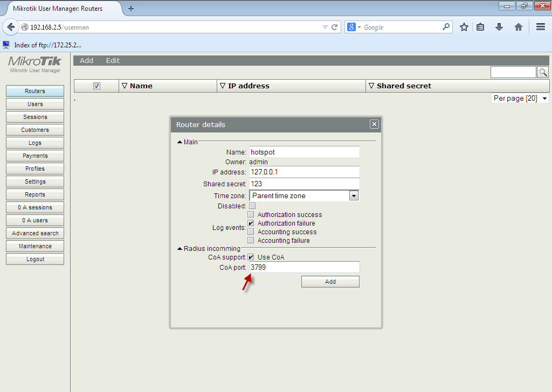Viewport: 552px width, 392px height.
Task: Click the table search text box
Action: click(513, 73)
